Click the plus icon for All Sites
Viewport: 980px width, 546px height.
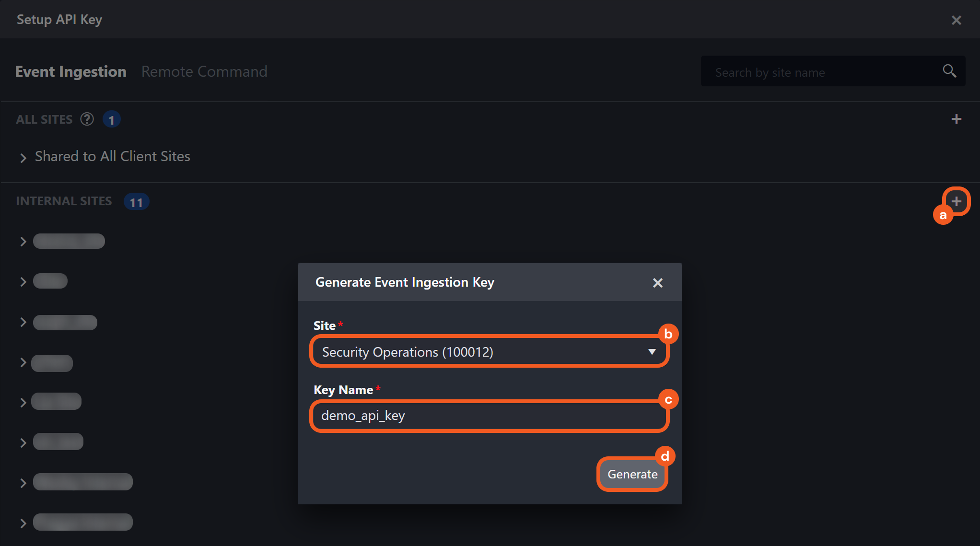click(x=956, y=119)
